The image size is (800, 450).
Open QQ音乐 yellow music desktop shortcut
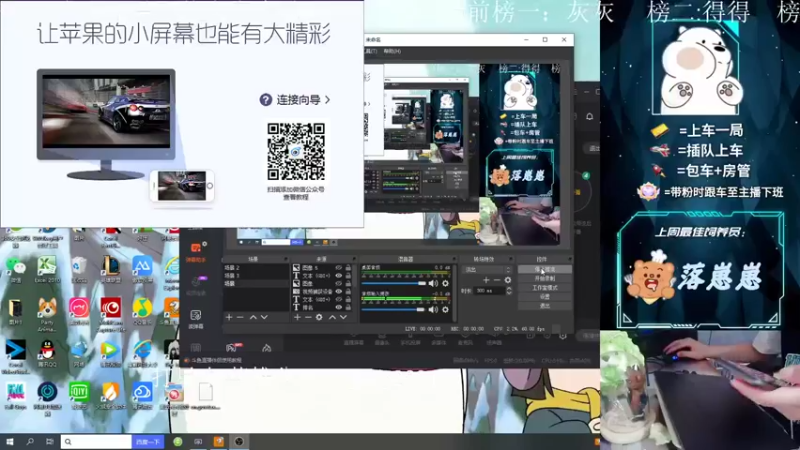[x=142, y=311]
